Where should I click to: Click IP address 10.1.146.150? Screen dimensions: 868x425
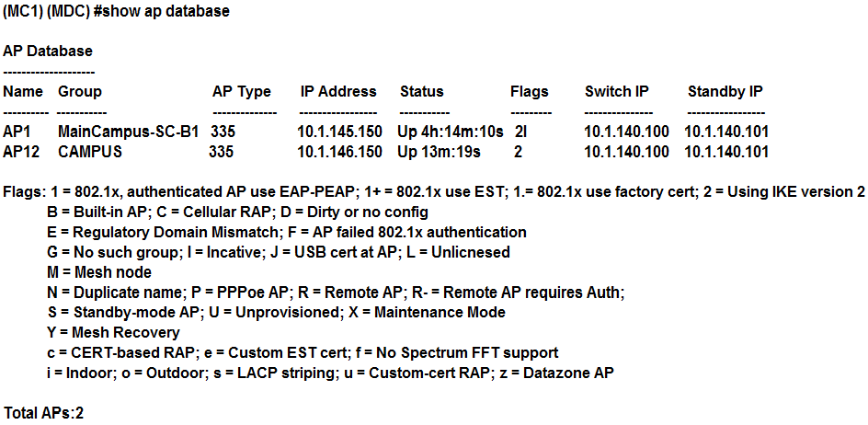tap(339, 151)
